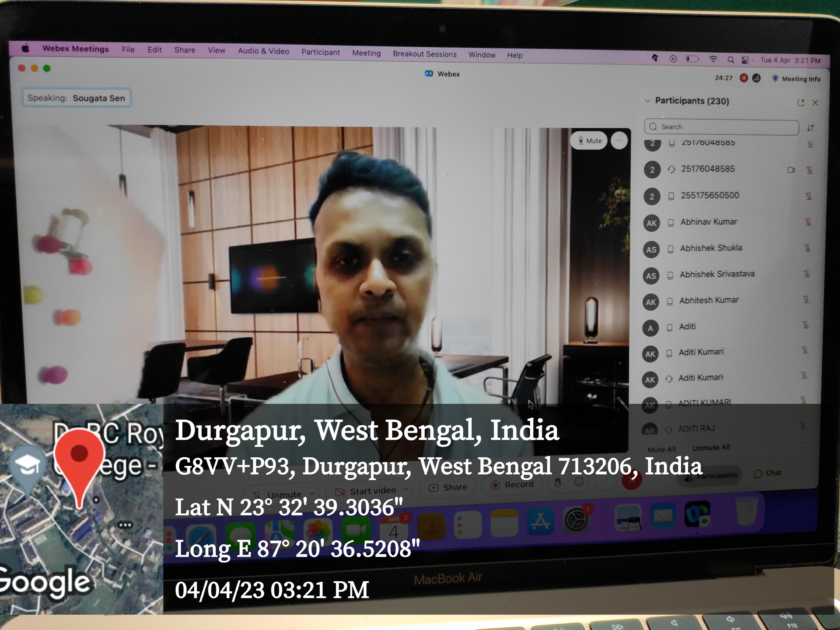The width and height of the screenshot is (840, 630).
Task: Click the red recording indicator icon
Action: point(744,78)
